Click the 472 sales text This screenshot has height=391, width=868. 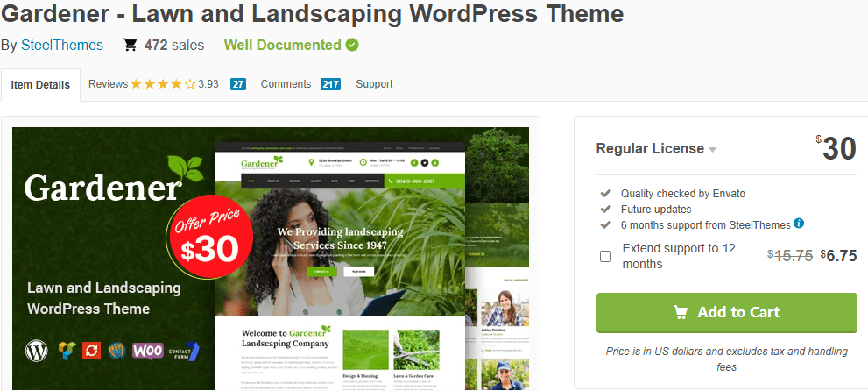click(x=173, y=45)
